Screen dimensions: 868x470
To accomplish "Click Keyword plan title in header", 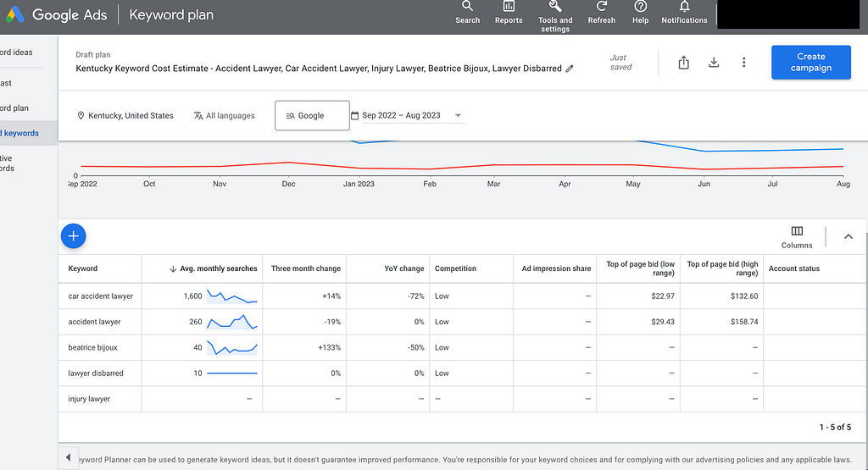I will point(171,15).
